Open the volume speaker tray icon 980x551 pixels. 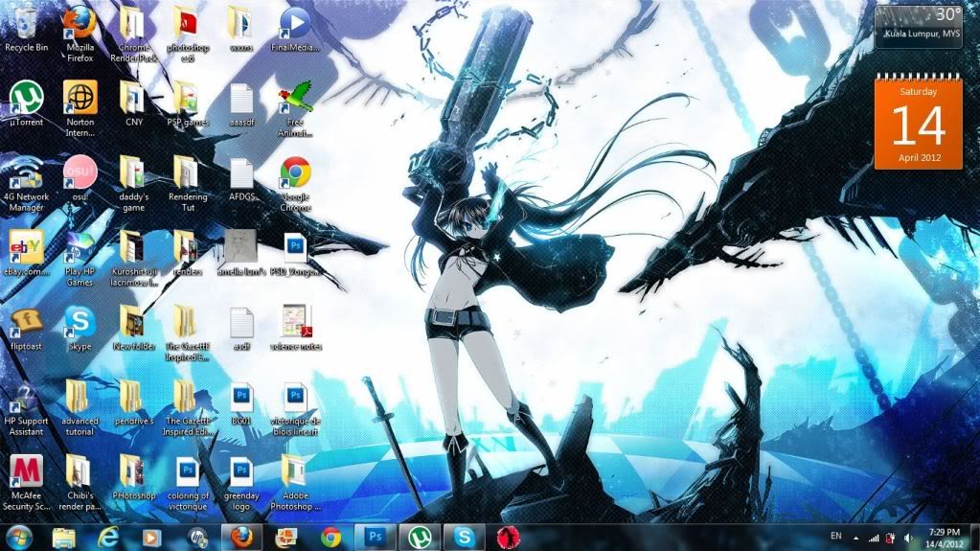[908, 538]
